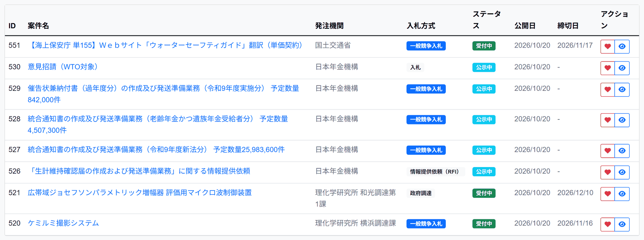
Task: Click the 一般競争入札 badge in row 551
Action: [x=426, y=46]
